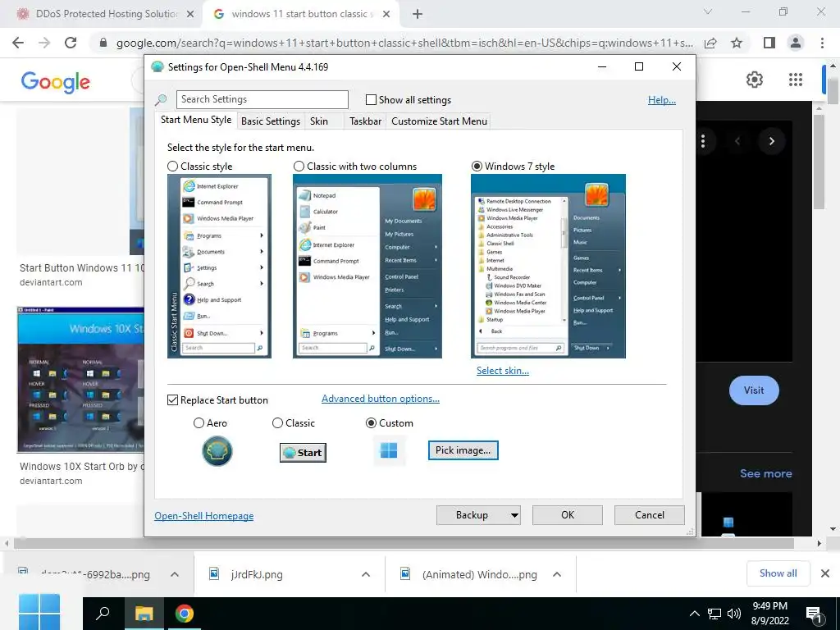Switch to Basic Settings tab
The height and width of the screenshot is (630, 840).
pyautogui.click(x=271, y=121)
